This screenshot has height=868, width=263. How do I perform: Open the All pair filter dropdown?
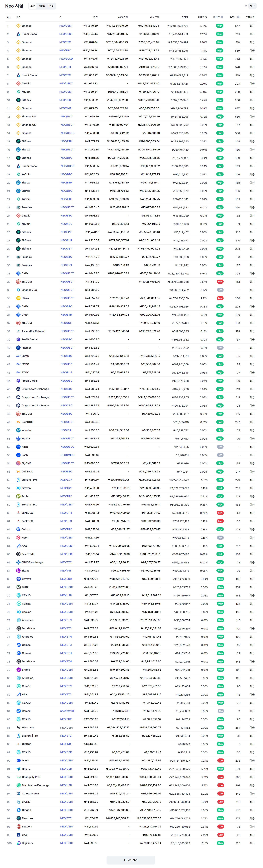pos(252,6)
